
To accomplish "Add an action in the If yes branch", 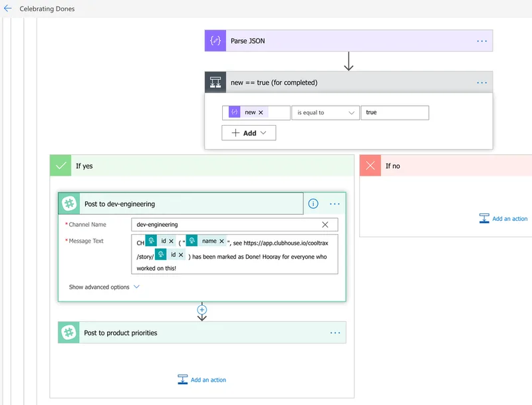I will pyautogui.click(x=202, y=380).
